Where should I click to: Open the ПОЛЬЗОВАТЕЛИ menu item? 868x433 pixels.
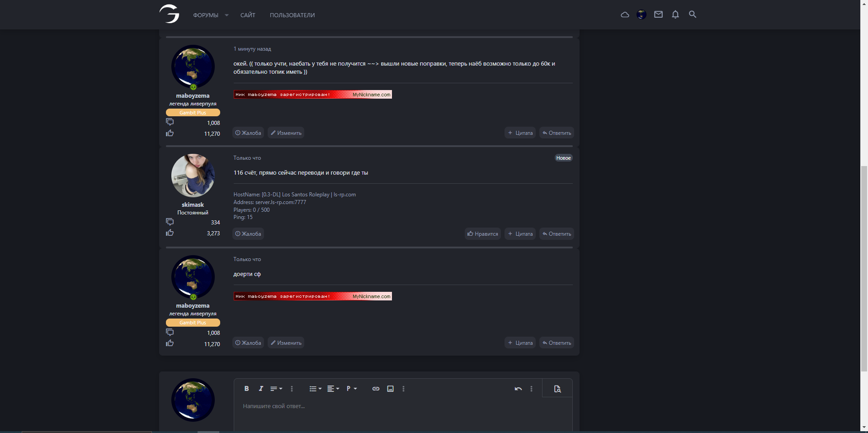point(292,15)
